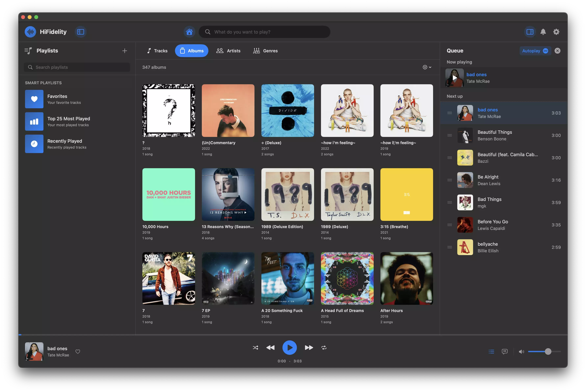The width and height of the screenshot is (586, 392).
Task: Toggle shuffle playback
Action: click(255, 348)
